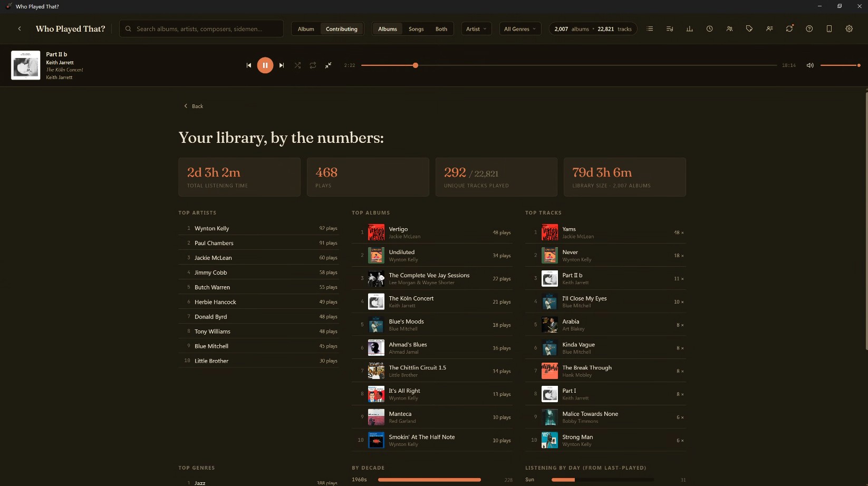This screenshot has height=486, width=868.
Task: Select Jimmy Cobb in Top Artists
Action: tap(259, 273)
